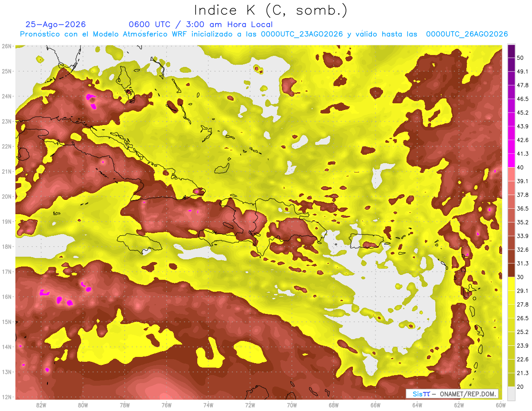Click the color scale value "21.3"
The height and width of the screenshot is (411, 532).
click(523, 372)
